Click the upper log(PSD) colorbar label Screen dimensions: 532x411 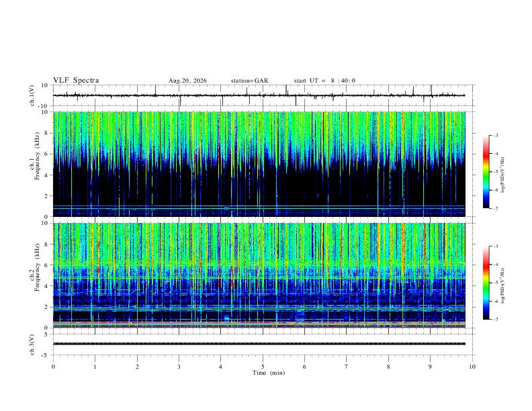pos(502,175)
